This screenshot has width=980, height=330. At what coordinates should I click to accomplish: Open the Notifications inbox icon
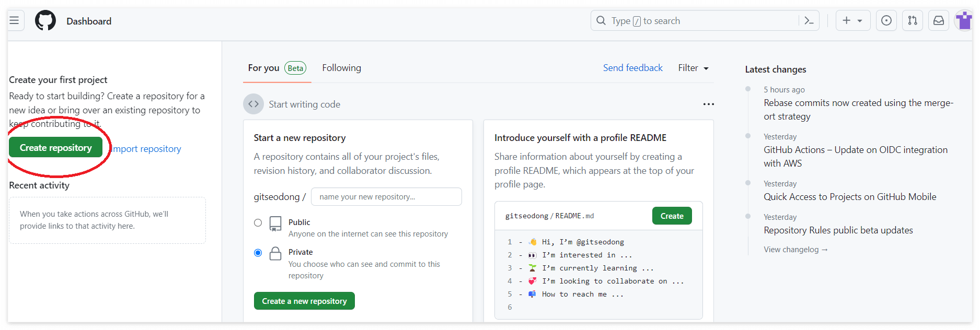point(939,21)
